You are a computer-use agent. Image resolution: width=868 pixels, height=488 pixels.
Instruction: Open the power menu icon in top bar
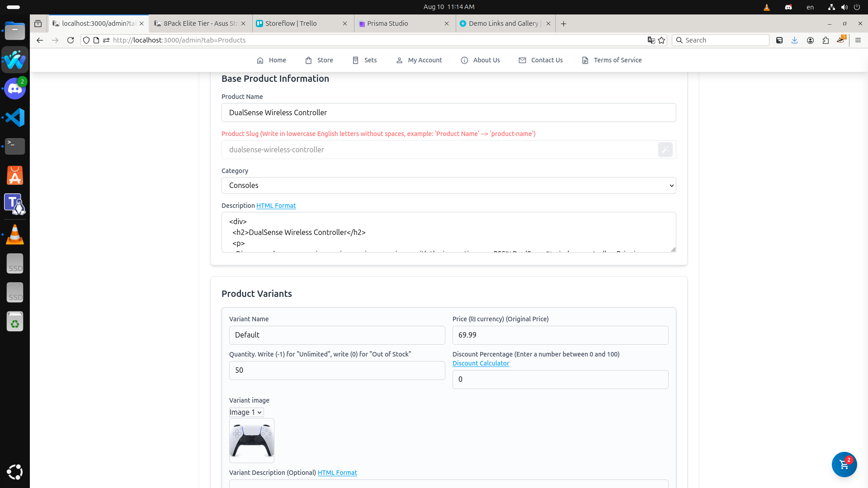[857, 7]
